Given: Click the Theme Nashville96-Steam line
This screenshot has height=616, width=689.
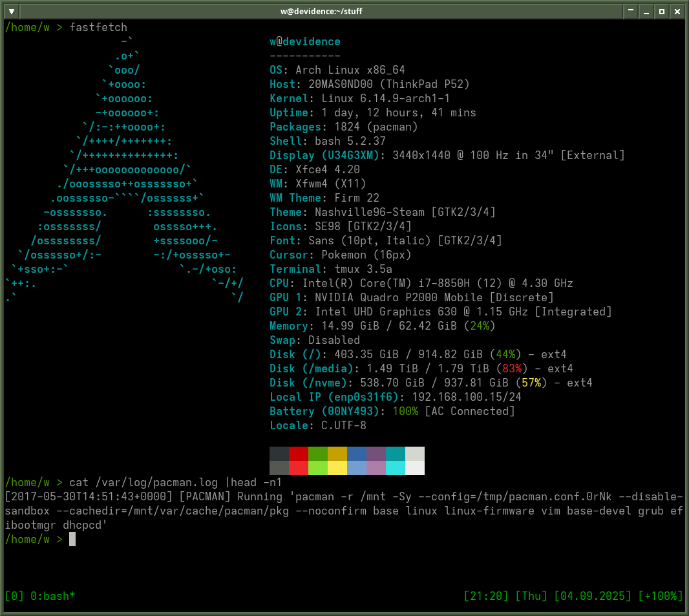Looking at the screenshot, I should [382, 212].
